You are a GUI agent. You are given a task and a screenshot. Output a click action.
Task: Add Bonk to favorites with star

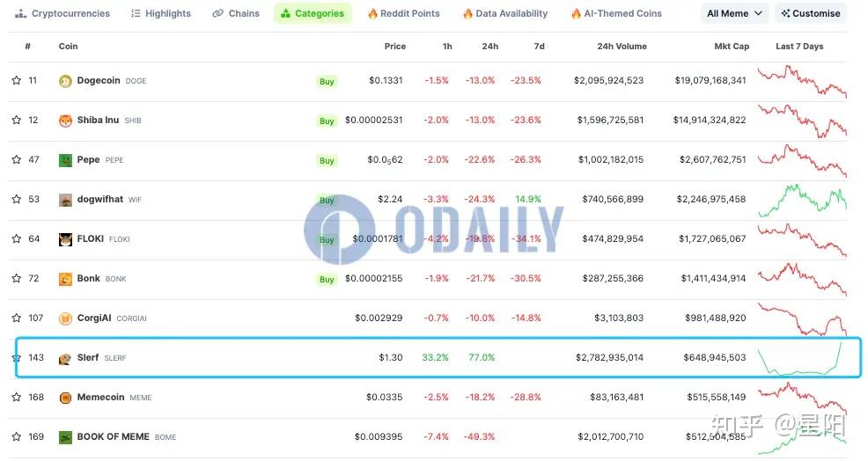coord(17,278)
